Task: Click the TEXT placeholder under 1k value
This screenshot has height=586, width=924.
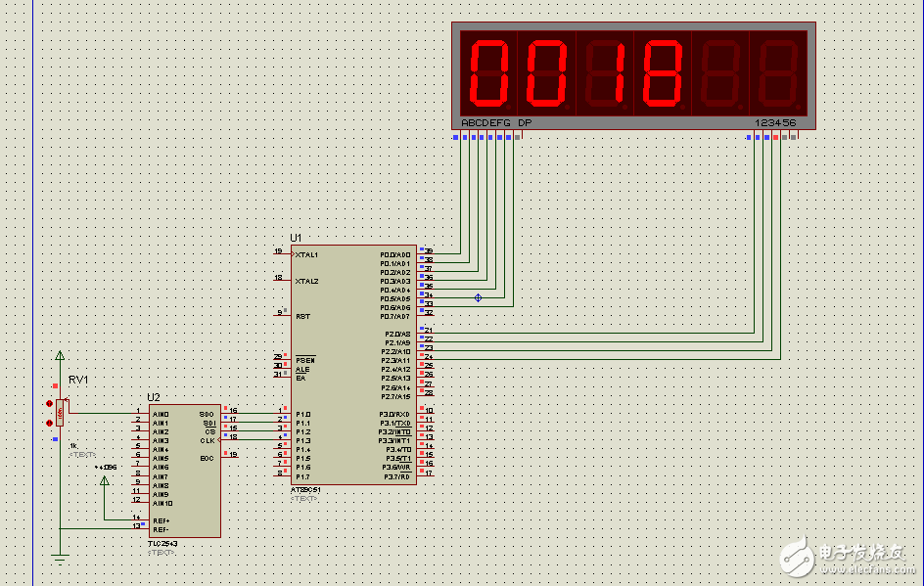Action: click(82, 455)
